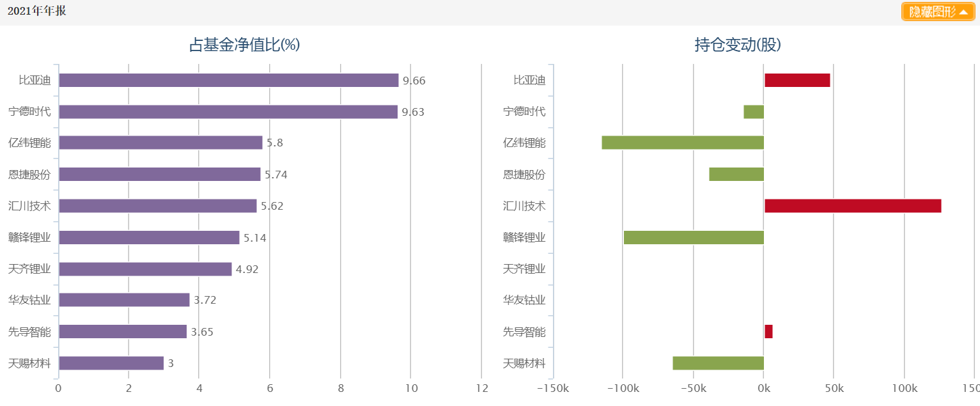Click the red 比亚迪 holdings change bar
This screenshot has width=980, height=406.
coord(797,80)
